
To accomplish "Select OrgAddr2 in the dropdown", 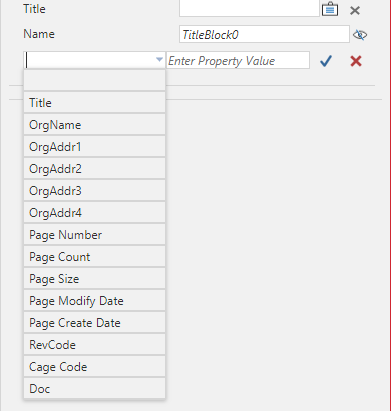I will point(95,168).
